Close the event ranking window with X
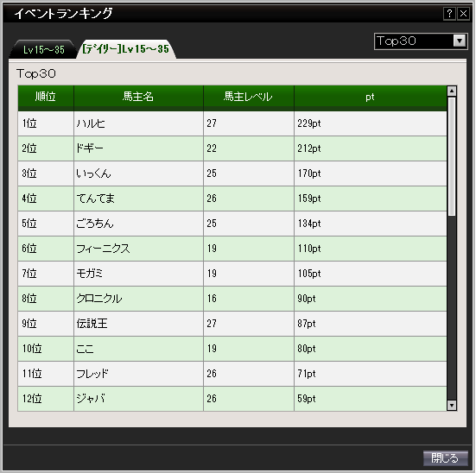Image resolution: width=476 pixels, height=473 pixels. coord(463,14)
